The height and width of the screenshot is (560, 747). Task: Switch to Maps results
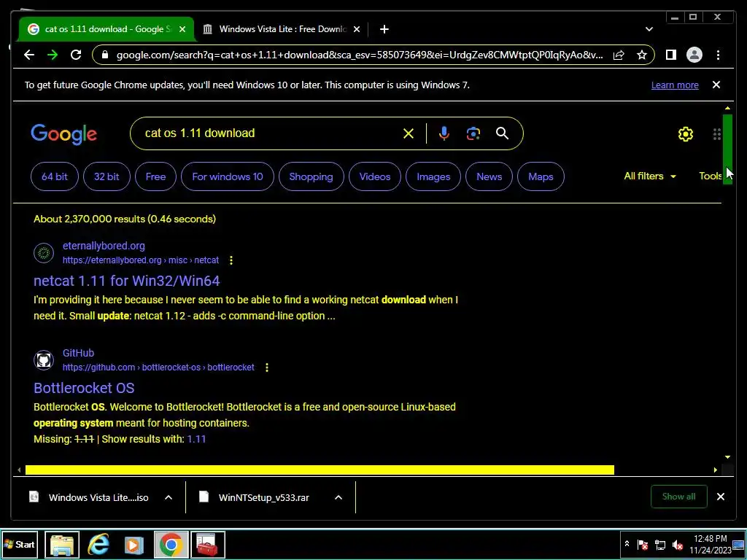541,176
